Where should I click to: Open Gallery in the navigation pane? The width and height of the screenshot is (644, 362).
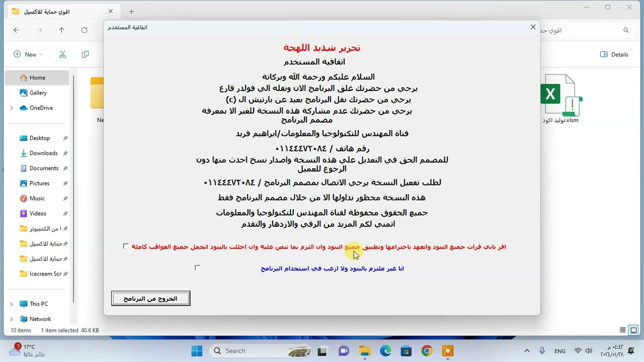tap(38, 93)
